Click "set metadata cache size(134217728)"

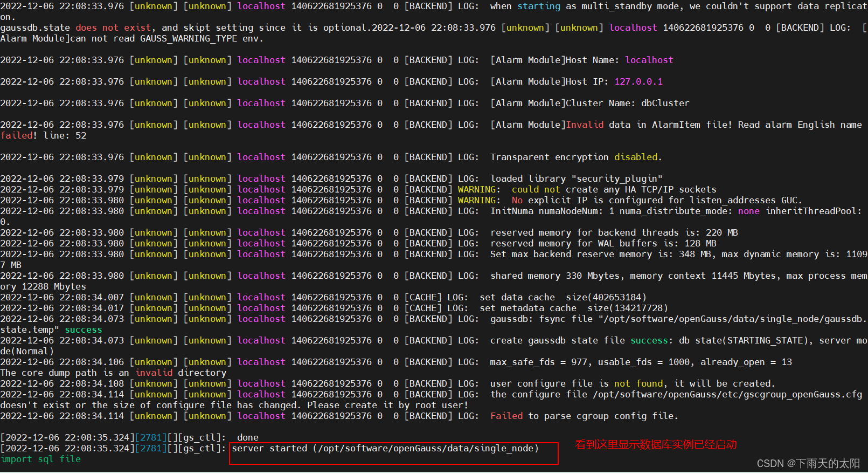[x=574, y=308]
